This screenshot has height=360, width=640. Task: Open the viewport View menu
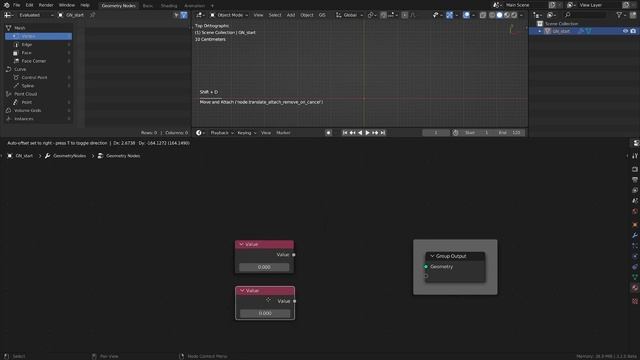[x=258, y=15]
